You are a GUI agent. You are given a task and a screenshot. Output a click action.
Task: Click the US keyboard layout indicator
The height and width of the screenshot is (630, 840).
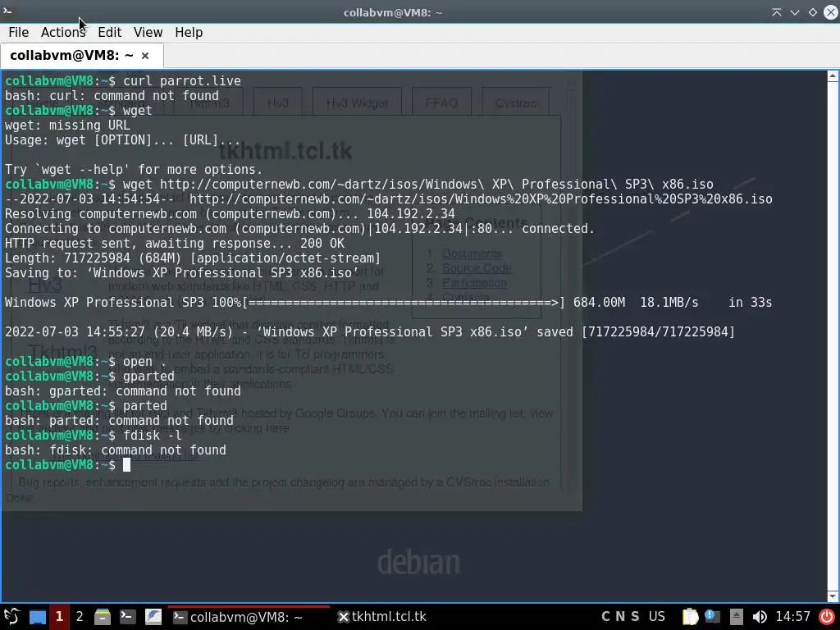tap(657, 617)
